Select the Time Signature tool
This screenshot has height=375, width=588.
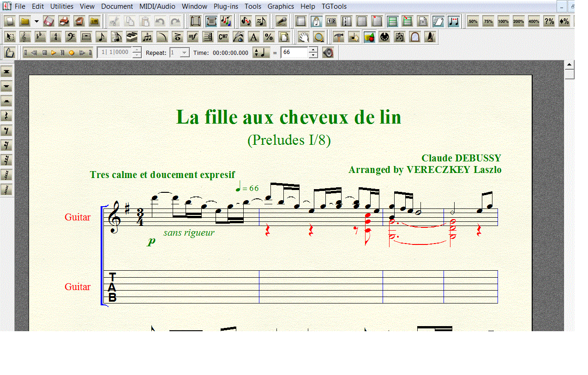[x=56, y=37]
